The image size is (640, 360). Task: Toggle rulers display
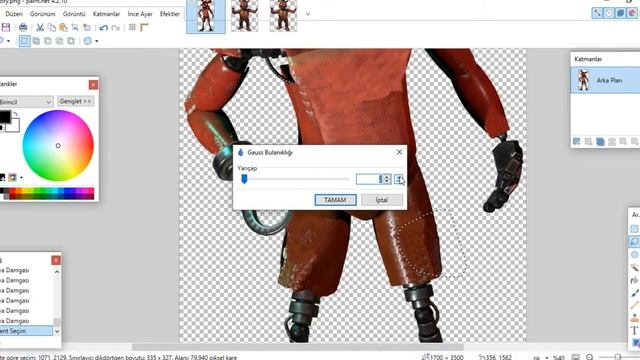(x=144, y=27)
